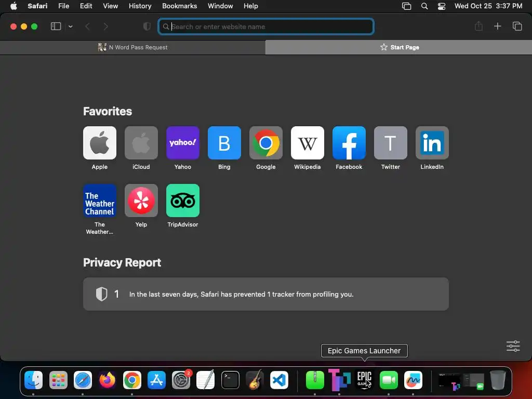Click the Stage Manager menu bar icon
Screen dimensions: 532x399
(406, 6)
